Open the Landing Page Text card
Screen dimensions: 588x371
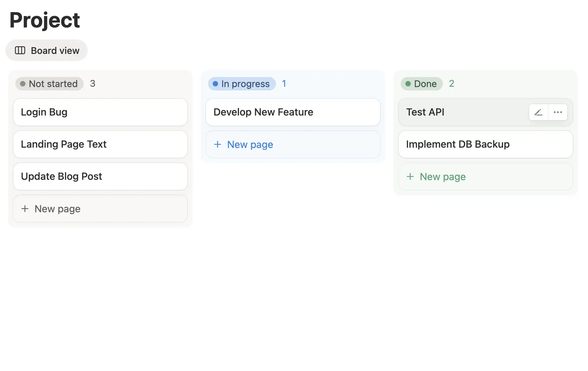point(100,144)
